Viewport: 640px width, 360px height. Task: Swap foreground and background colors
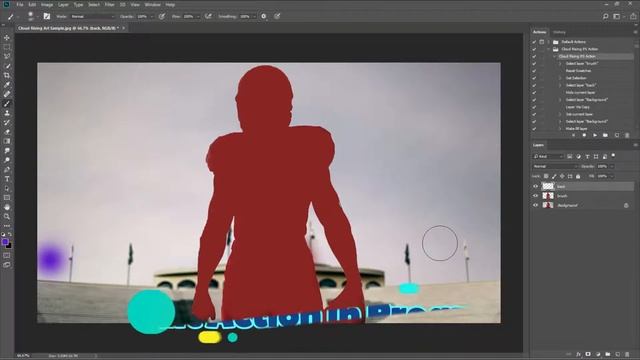coord(10,234)
